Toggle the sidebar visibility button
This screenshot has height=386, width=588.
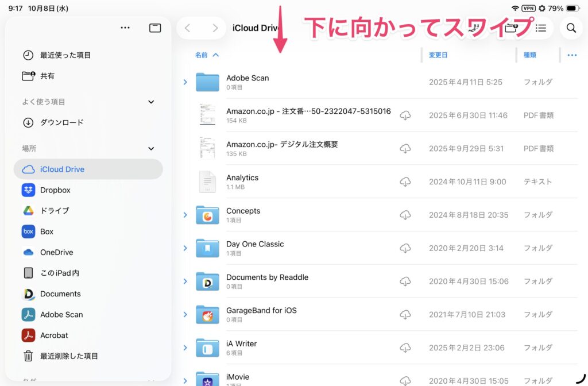pyautogui.click(x=155, y=28)
